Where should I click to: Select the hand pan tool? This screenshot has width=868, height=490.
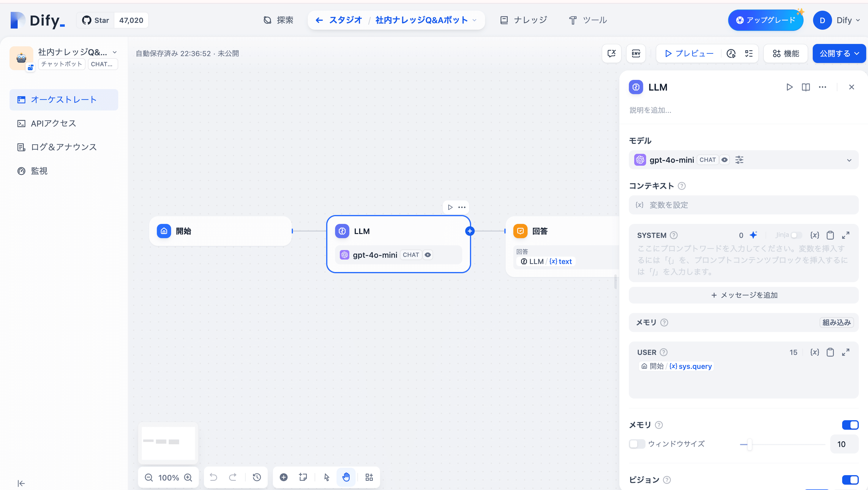(346, 477)
